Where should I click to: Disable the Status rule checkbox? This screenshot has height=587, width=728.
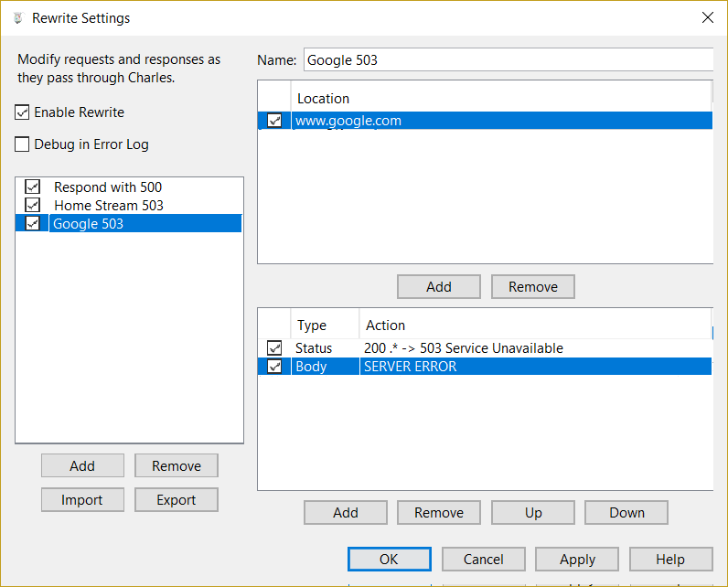(274, 348)
